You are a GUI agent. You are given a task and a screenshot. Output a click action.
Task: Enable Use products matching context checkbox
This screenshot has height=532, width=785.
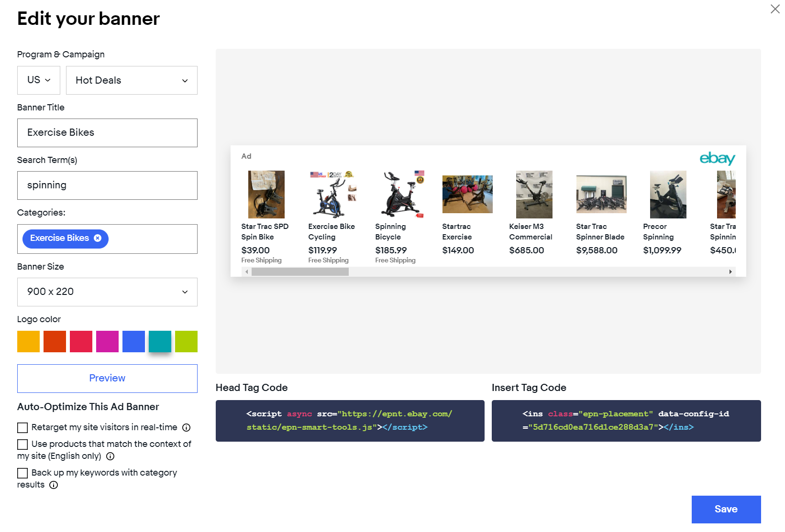(22, 445)
